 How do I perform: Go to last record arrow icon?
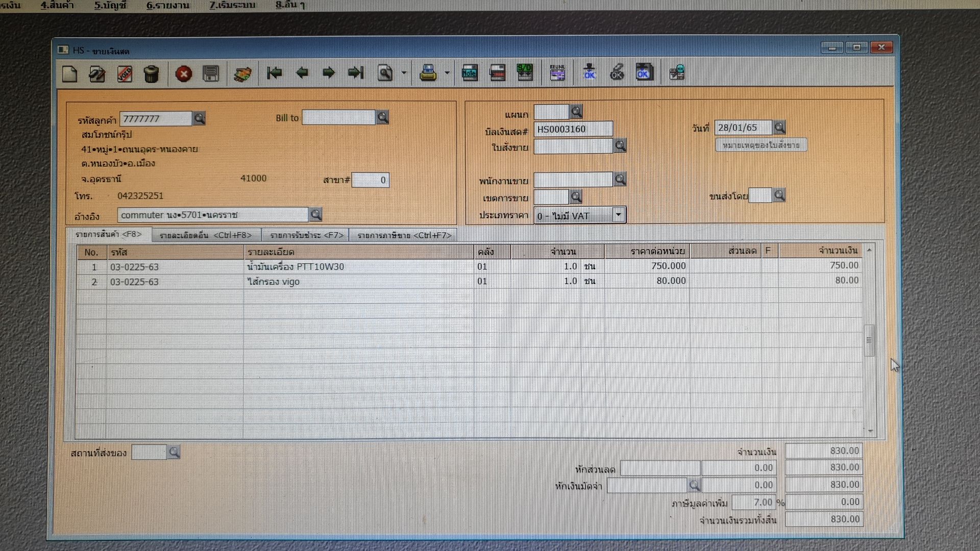(x=356, y=73)
